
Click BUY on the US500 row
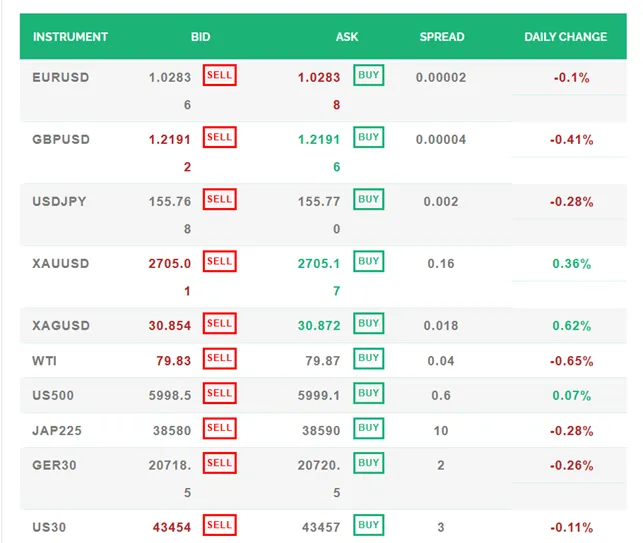pyautogui.click(x=368, y=393)
